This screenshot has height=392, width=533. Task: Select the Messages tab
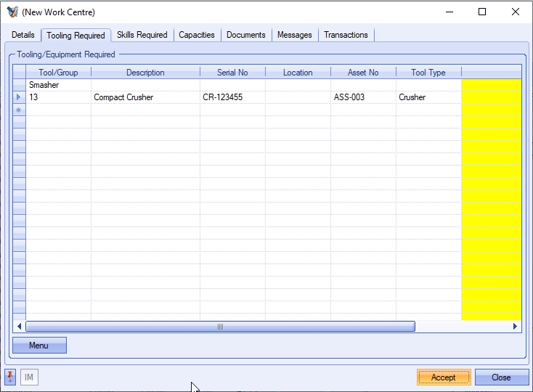click(295, 35)
